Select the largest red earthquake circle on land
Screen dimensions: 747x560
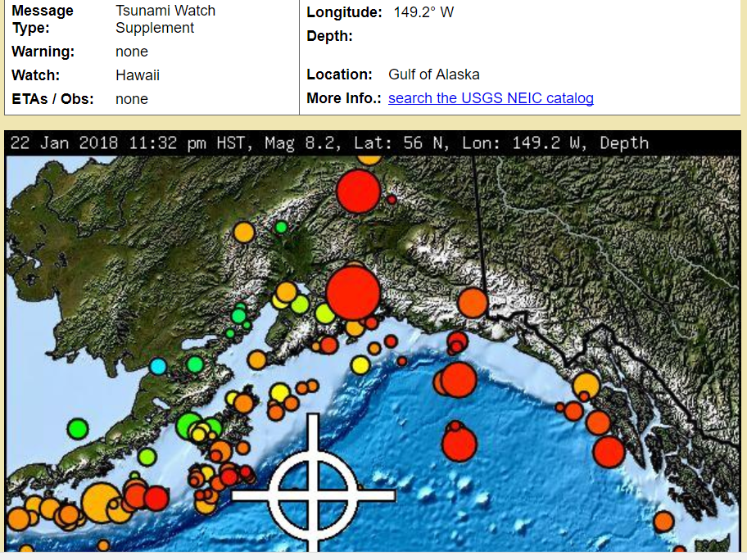353,292
